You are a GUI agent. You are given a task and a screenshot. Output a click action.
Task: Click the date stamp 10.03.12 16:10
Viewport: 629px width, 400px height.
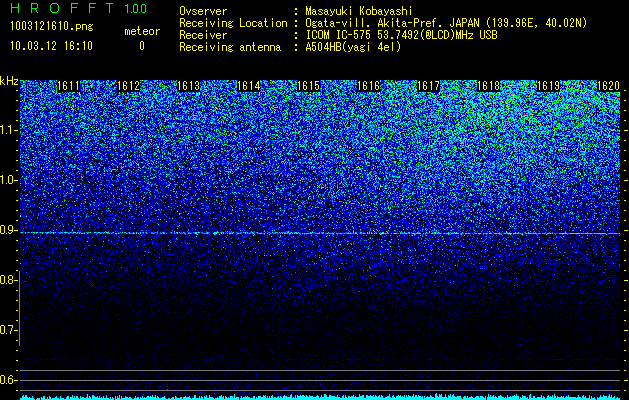[x=51, y=45]
